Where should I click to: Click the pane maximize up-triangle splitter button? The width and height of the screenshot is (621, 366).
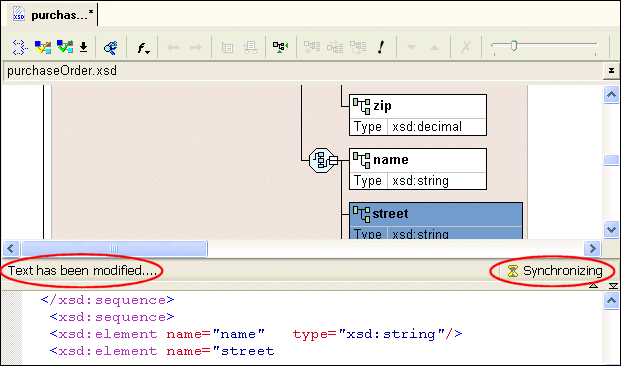pyautogui.click(x=593, y=286)
